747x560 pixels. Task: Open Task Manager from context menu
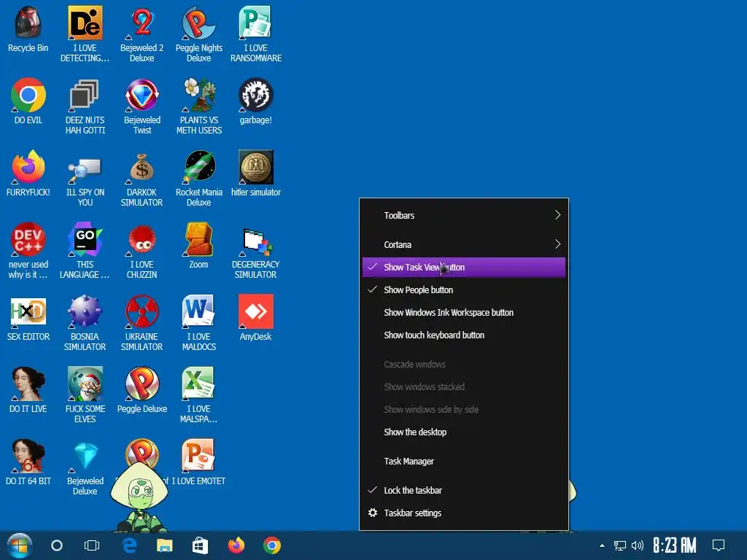pyautogui.click(x=463, y=462)
